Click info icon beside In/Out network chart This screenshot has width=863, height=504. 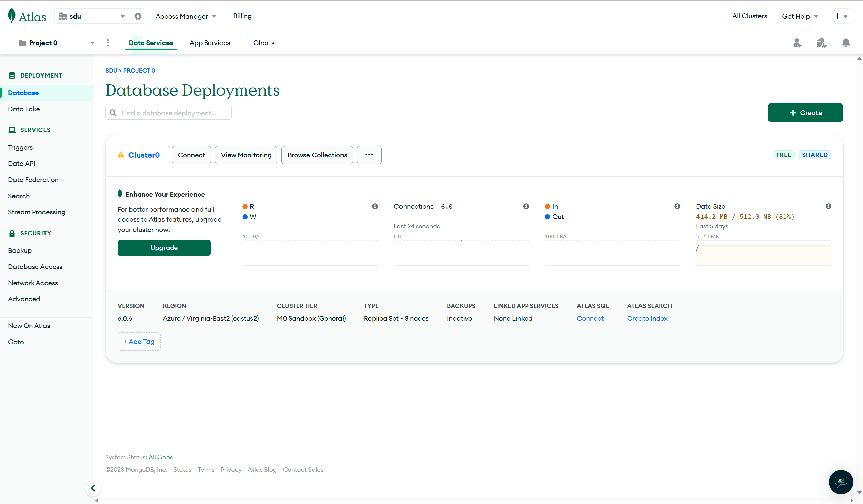tap(677, 206)
